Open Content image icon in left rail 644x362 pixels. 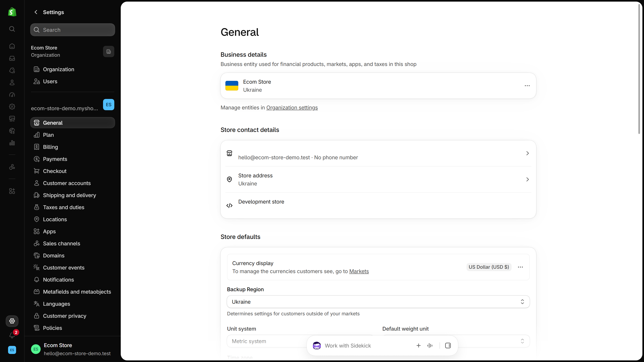(12, 119)
